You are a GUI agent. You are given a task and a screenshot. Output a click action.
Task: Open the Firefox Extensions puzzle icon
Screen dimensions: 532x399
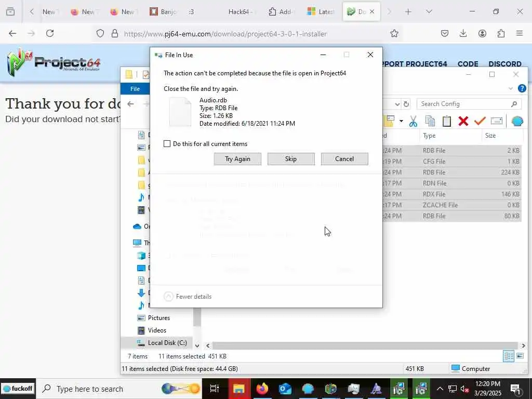(x=501, y=33)
